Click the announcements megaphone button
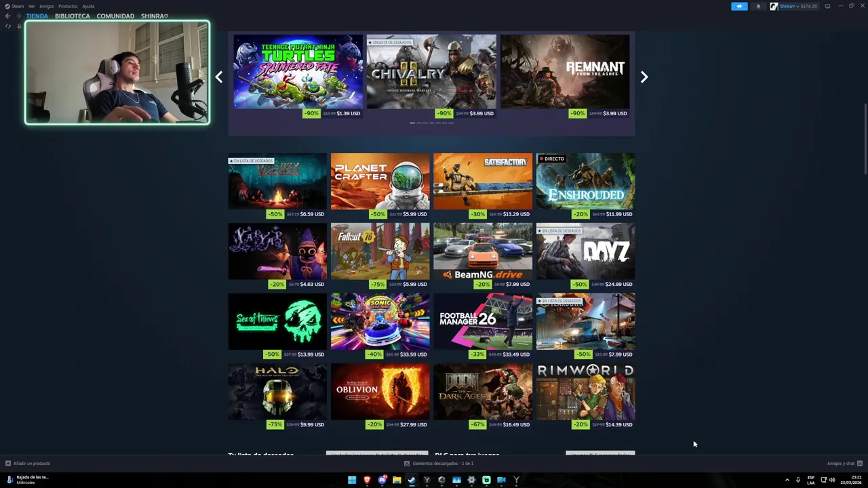868x488 pixels. (x=739, y=6)
